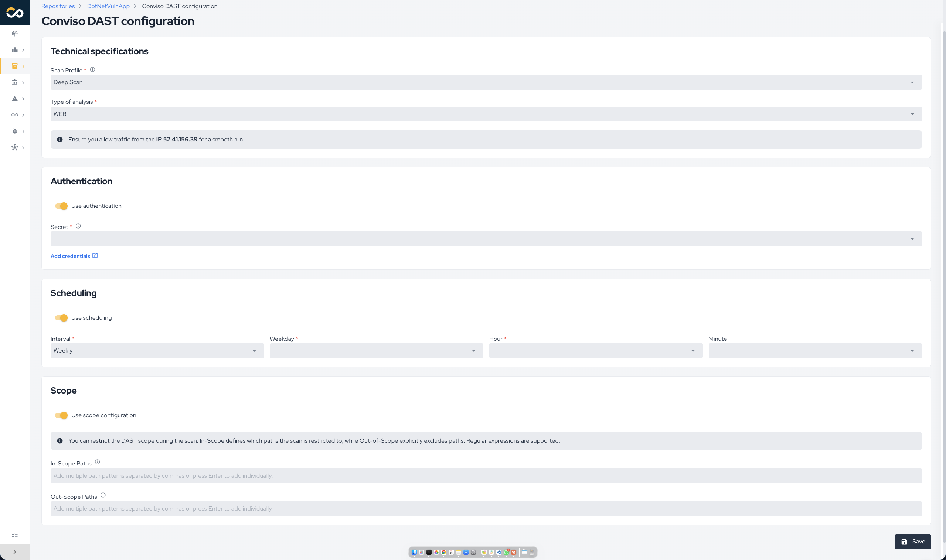Open the warning triangle sidebar icon
946x560 pixels.
(x=15, y=99)
